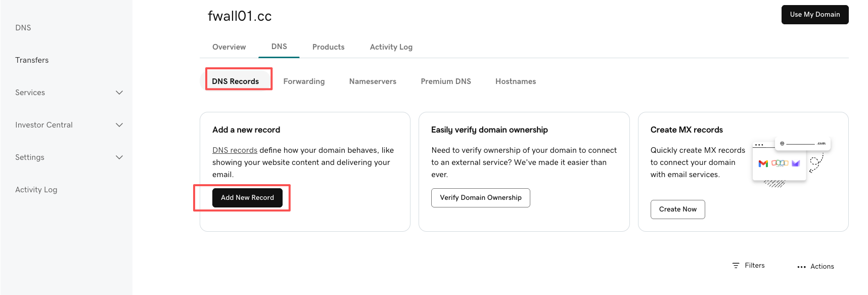Open Transfers in the sidebar

point(32,60)
